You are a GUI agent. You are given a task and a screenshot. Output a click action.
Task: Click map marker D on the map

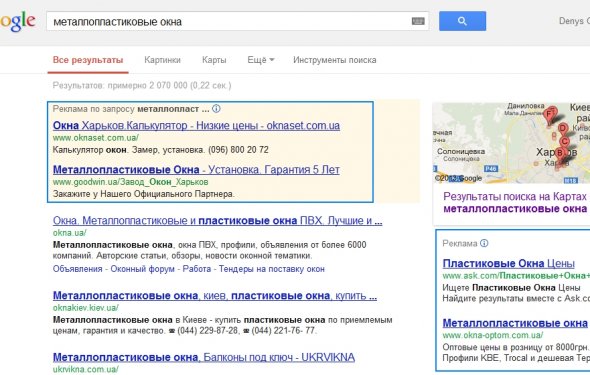point(563,129)
